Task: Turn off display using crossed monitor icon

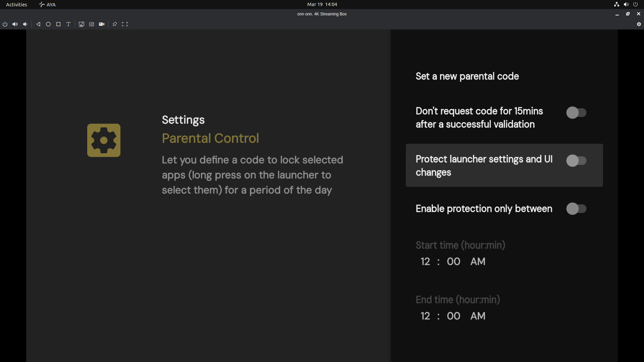Action: point(82,24)
